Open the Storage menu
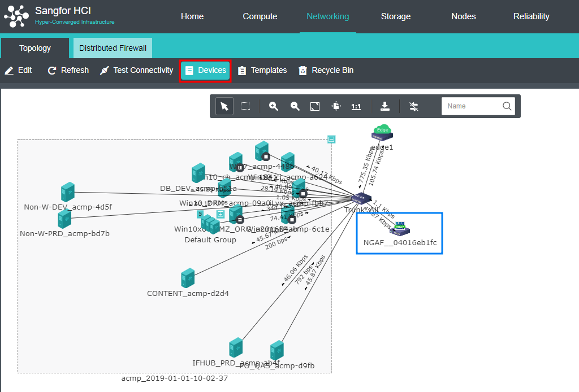Image resolution: width=579 pixels, height=392 pixels. [x=396, y=16]
